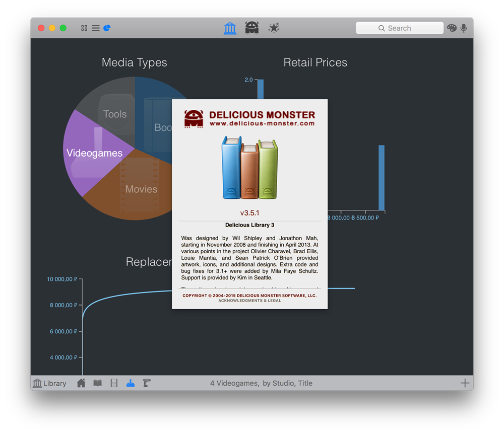Click the Retail Prices chart title
The height and width of the screenshot is (434, 504).
(316, 62)
